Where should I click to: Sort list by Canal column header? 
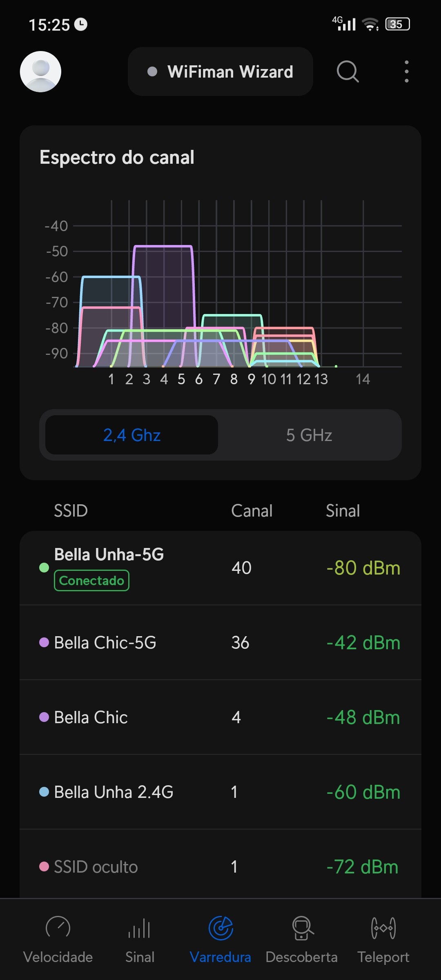(x=252, y=511)
